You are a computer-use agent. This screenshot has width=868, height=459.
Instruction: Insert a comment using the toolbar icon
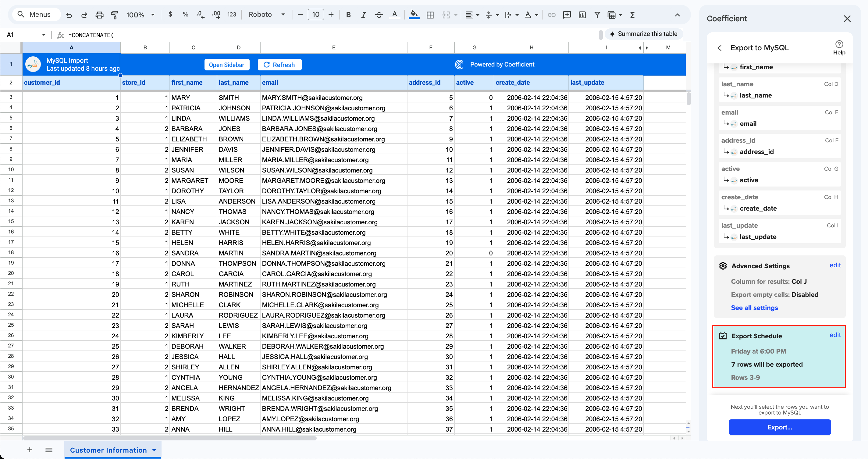567,15
